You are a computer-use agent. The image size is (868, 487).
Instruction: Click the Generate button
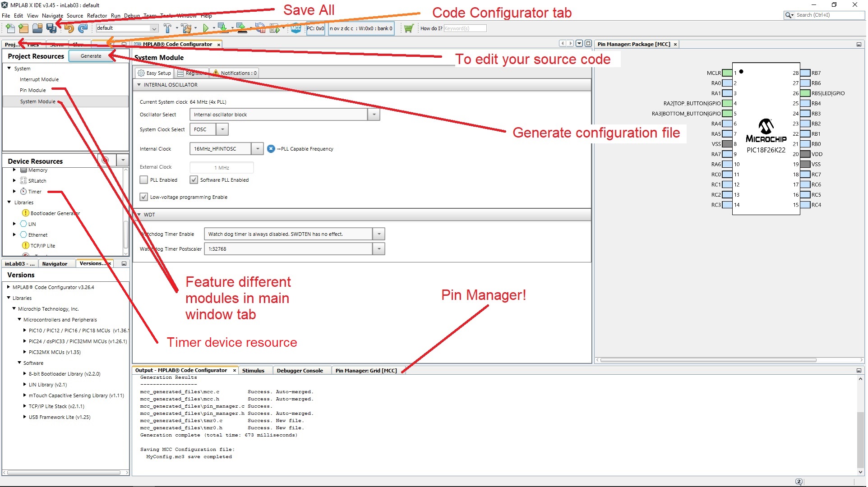pos(91,56)
